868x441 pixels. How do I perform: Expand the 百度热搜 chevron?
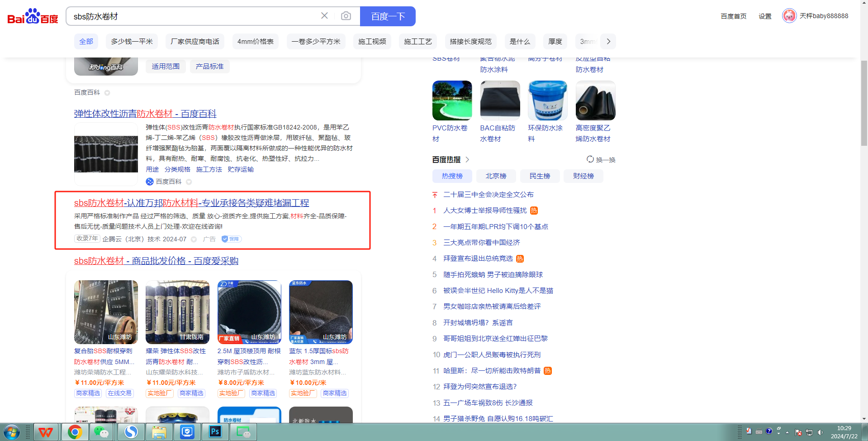tap(467, 159)
